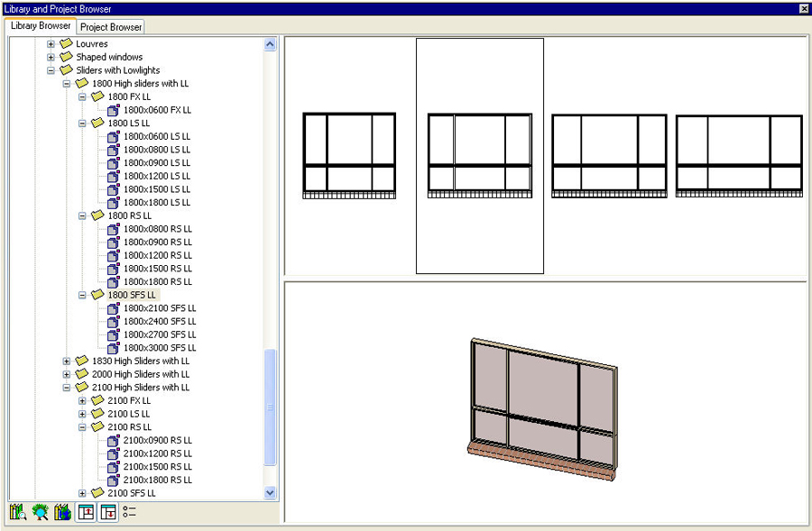The image size is (812, 531).
Task: Collapse the 1800 RS LL folder
Action: click(x=82, y=215)
